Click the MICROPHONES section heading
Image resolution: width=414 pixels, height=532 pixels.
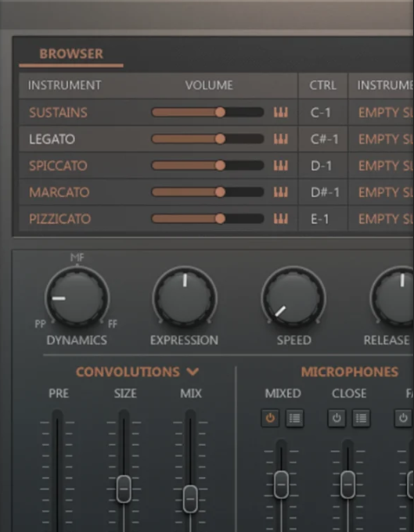[350, 372]
